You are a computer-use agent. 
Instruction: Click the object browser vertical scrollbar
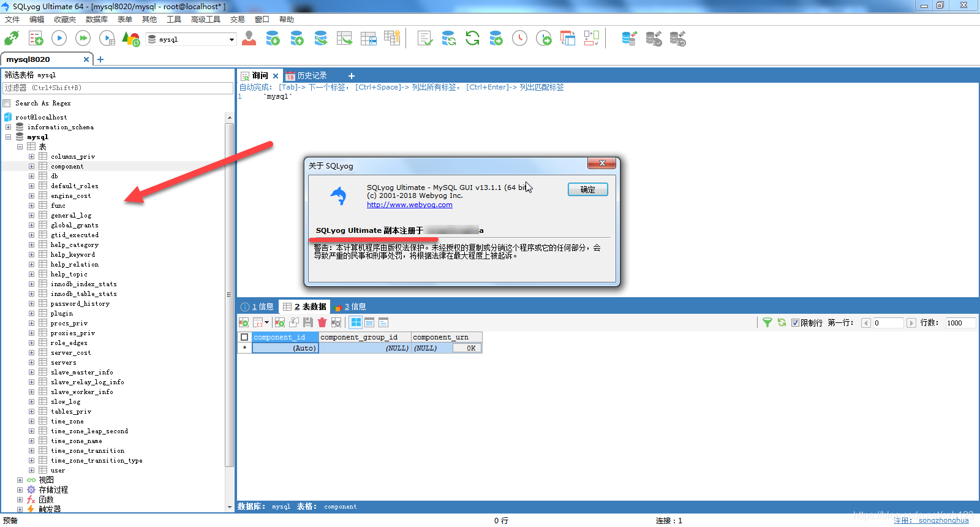pyautogui.click(x=229, y=295)
